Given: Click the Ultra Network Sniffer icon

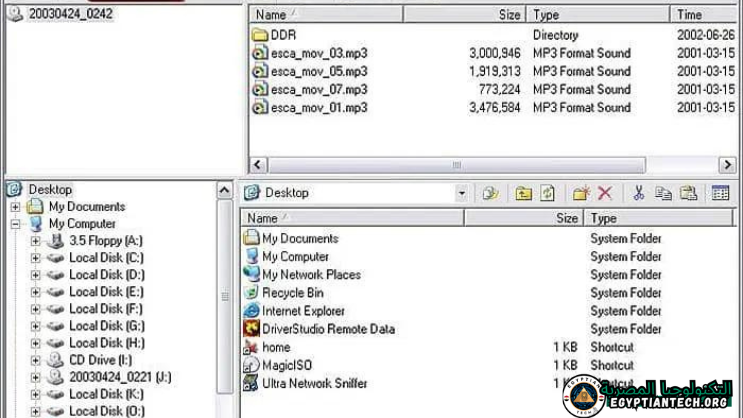Looking at the screenshot, I should pyautogui.click(x=251, y=383).
